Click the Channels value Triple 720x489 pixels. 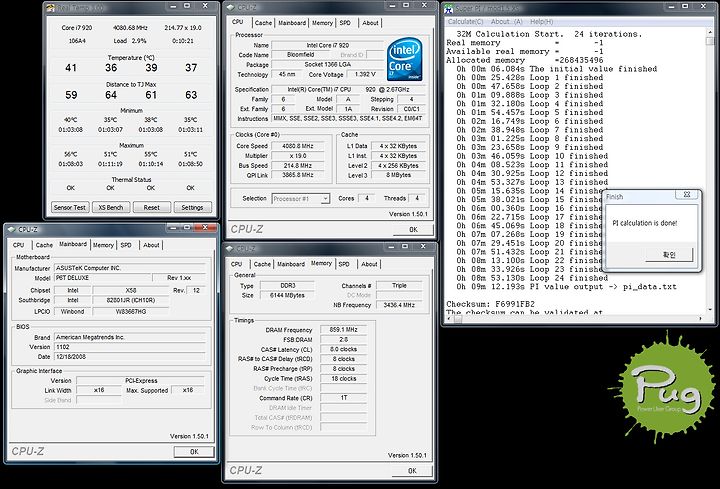[399, 286]
